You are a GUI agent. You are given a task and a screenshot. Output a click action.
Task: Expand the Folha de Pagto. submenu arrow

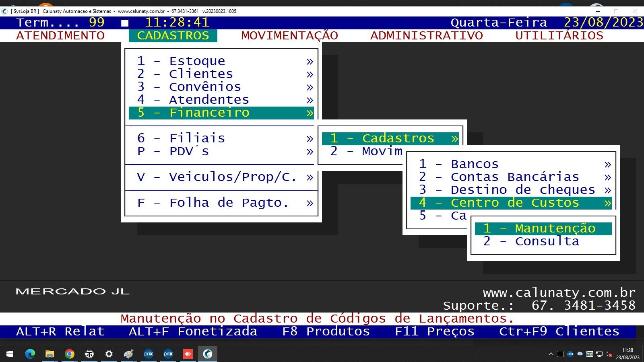[x=310, y=203]
